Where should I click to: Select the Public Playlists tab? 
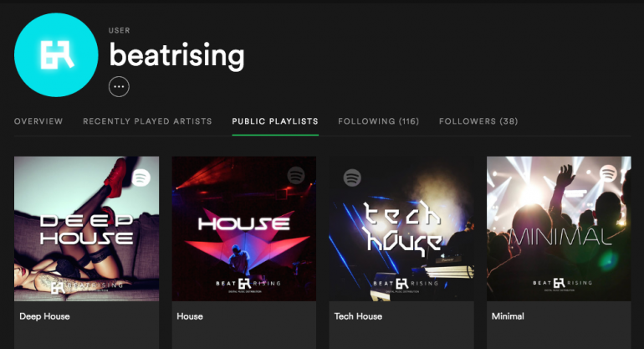[x=275, y=121]
